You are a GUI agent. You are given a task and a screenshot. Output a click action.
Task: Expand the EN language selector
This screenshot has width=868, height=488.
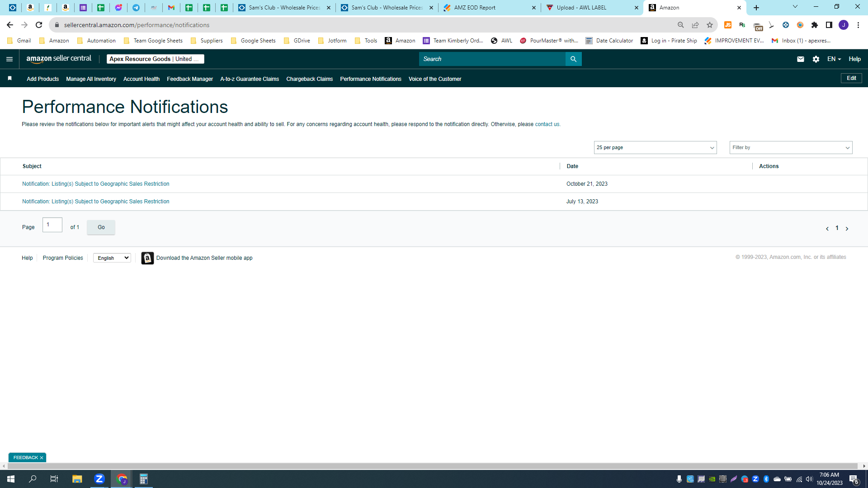coord(834,59)
